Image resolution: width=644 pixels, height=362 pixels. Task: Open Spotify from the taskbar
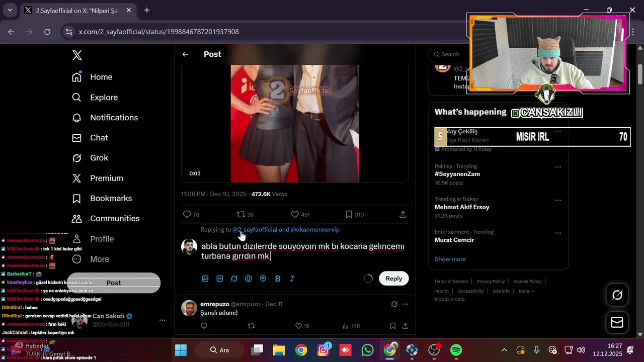[456, 350]
